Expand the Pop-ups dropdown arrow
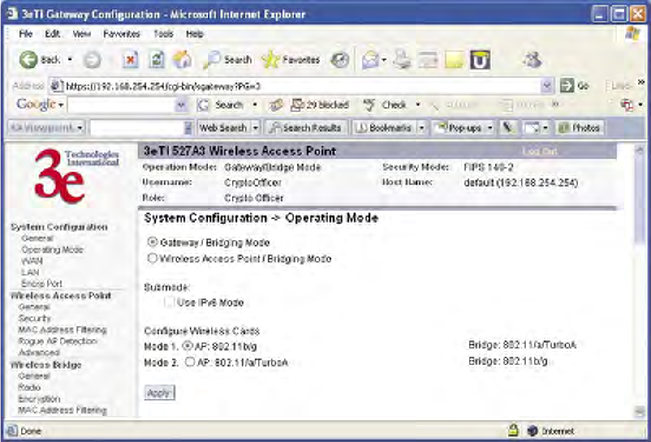Viewport: 651px width, 442px height. (x=490, y=128)
